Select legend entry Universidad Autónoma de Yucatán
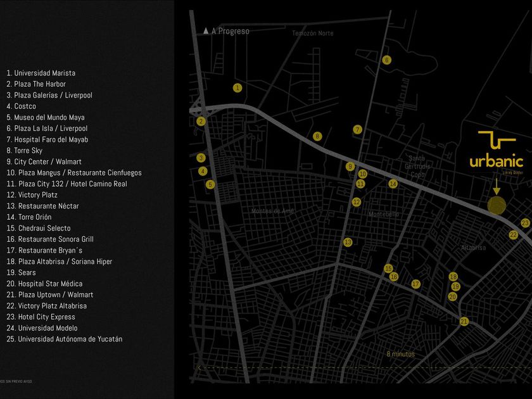 (65, 339)
